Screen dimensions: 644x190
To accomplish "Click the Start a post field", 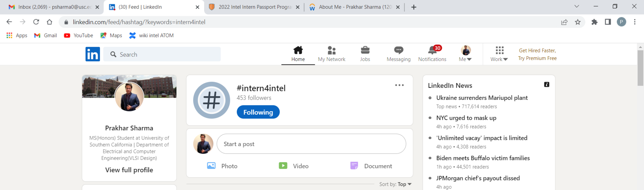I will pos(311,144).
